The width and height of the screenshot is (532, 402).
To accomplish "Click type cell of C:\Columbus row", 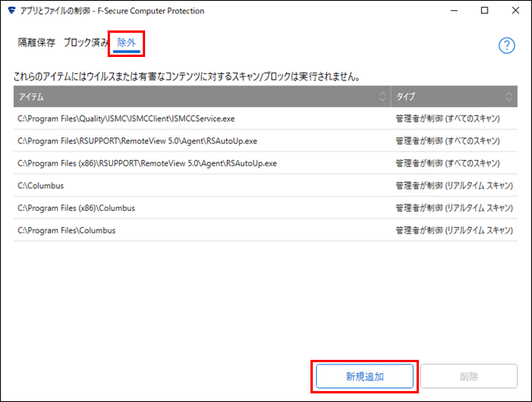I will pyautogui.click(x=454, y=186).
